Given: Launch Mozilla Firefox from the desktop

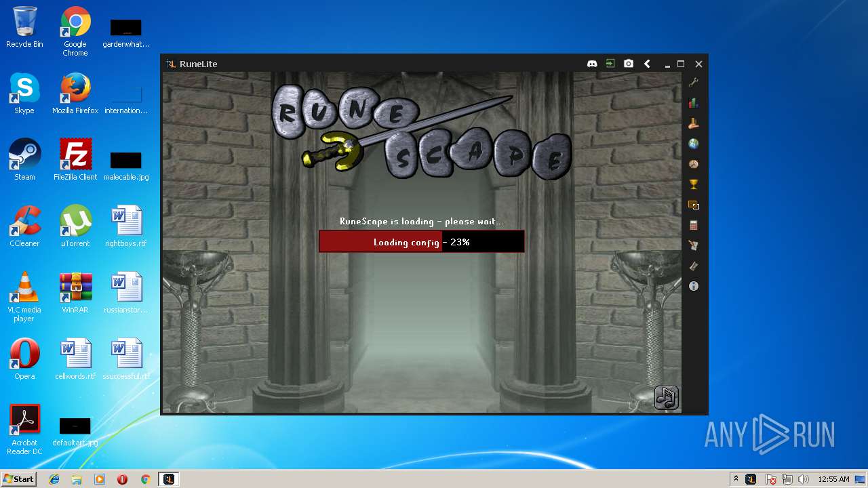Looking at the screenshot, I should (x=75, y=94).
